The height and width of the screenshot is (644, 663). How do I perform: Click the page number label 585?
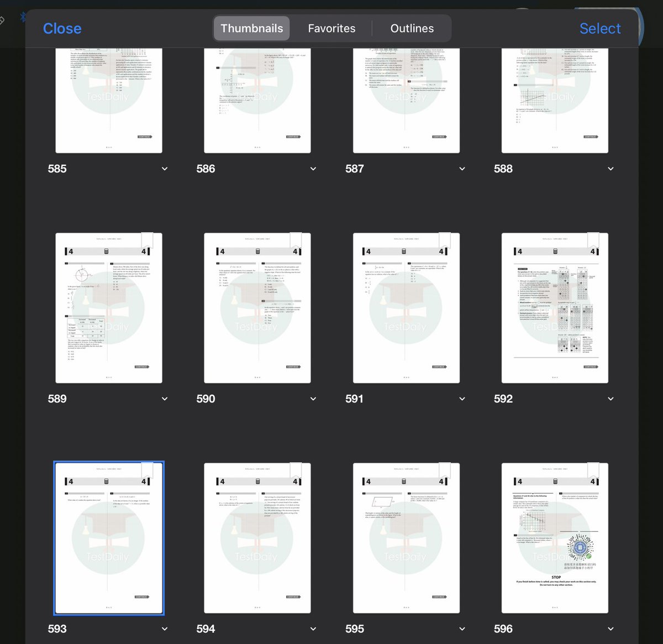click(x=57, y=169)
